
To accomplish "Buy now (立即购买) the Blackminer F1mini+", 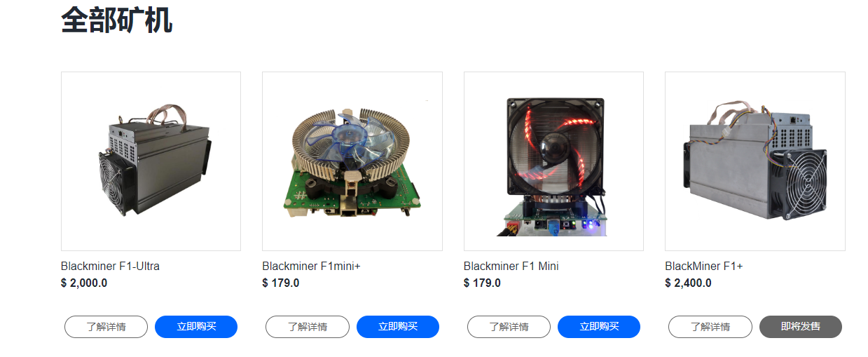I will click(x=398, y=327).
